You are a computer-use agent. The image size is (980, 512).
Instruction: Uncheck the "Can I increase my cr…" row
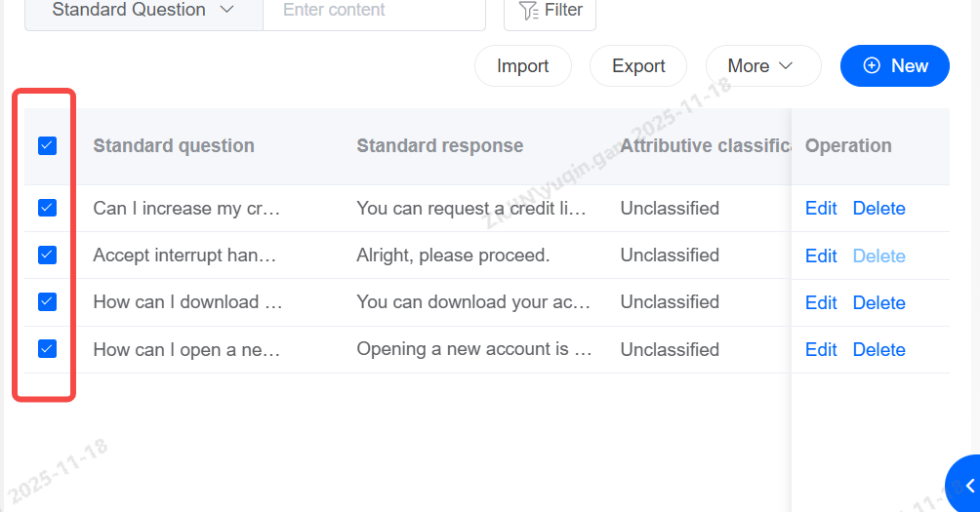click(47, 208)
